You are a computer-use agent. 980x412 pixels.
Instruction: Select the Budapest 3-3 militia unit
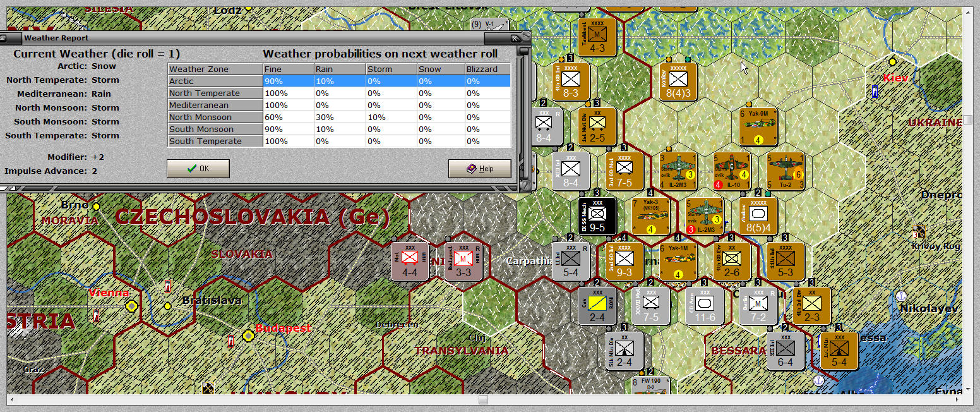(463, 261)
